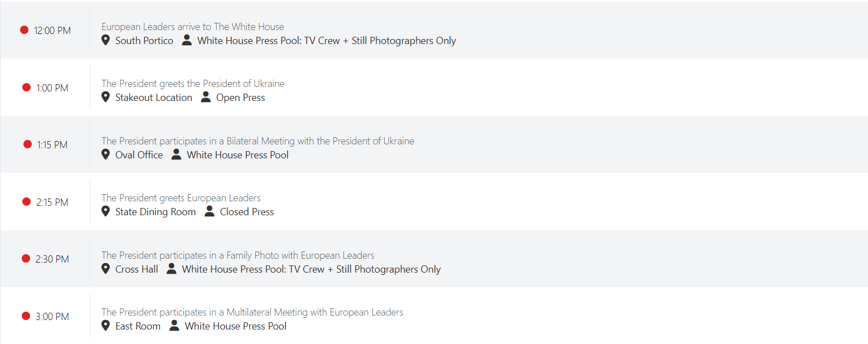Click the person icon before Closed Press

209,211
